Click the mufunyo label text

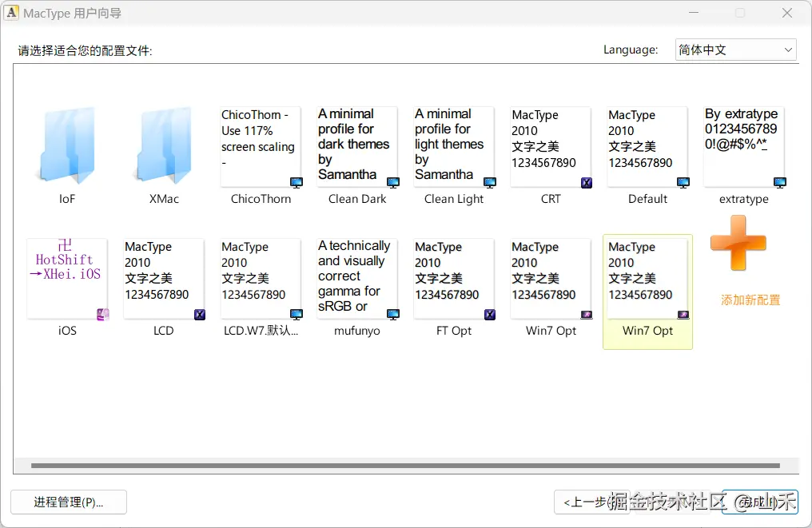(x=357, y=331)
